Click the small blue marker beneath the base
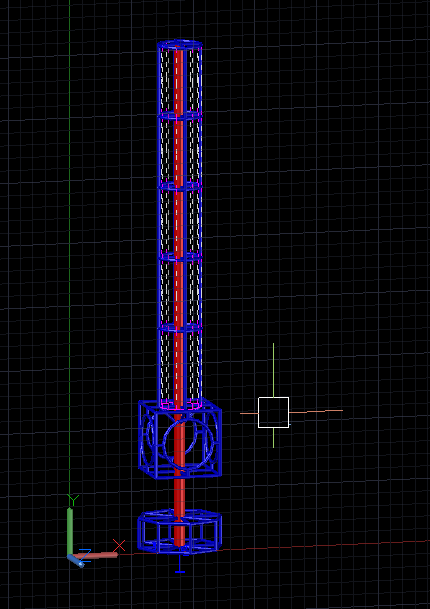The image size is (430, 609). (x=179, y=564)
